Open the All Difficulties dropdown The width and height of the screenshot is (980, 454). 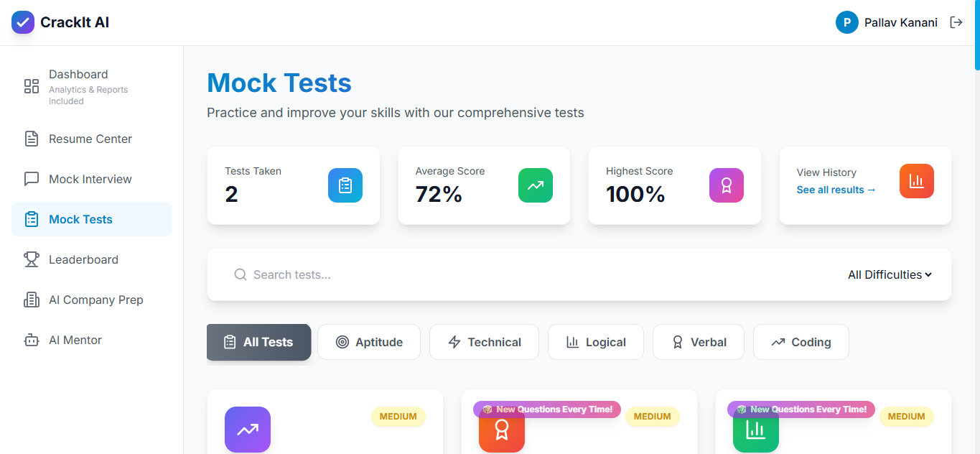tap(889, 274)
